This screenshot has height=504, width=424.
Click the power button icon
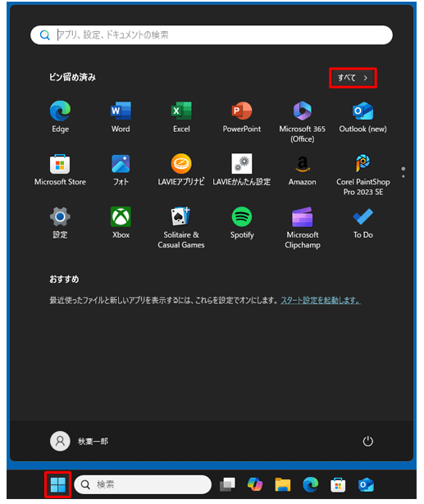[x=367, y=442]
